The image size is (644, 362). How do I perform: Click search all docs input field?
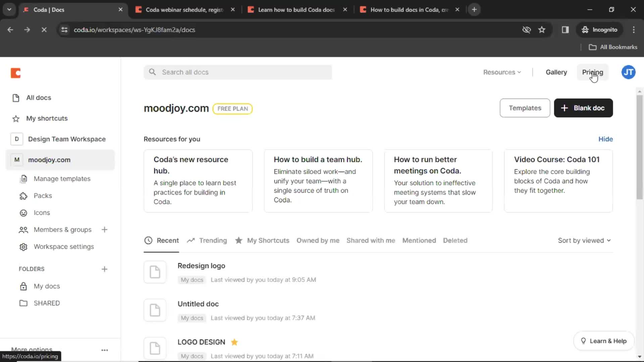[238, 72]
